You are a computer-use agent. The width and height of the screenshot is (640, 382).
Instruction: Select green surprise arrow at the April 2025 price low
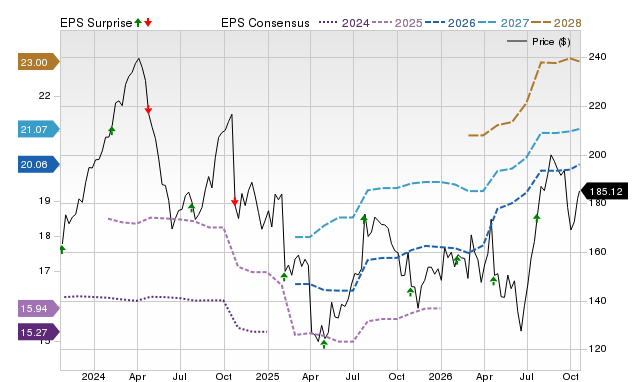coord(324,344)
